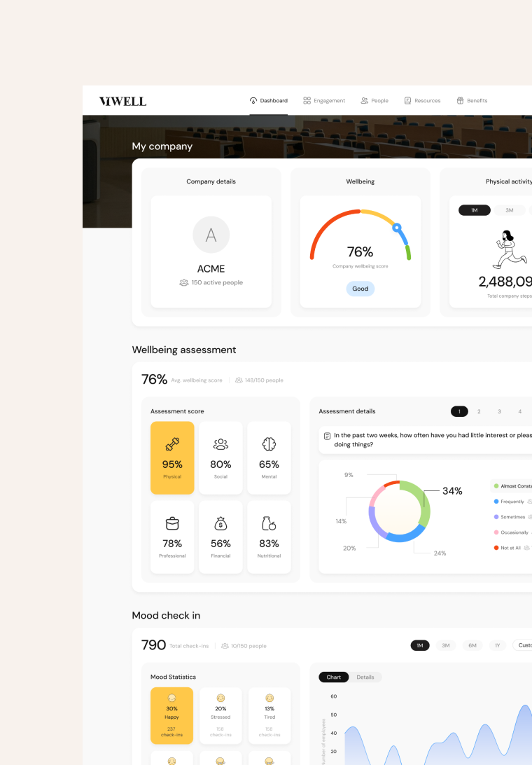Screen dimensions: 532x765
Task: Select the 95% Physical score card
Action: click(172, 457)
